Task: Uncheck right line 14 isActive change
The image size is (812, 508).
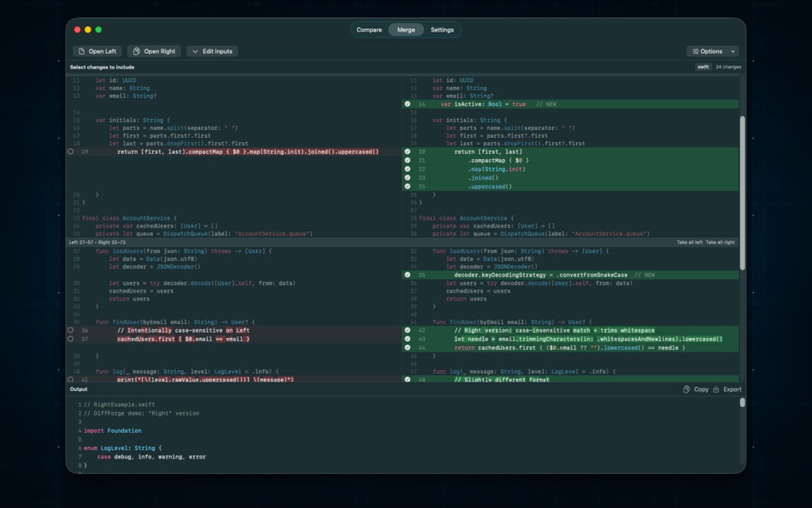Action: 408,104
